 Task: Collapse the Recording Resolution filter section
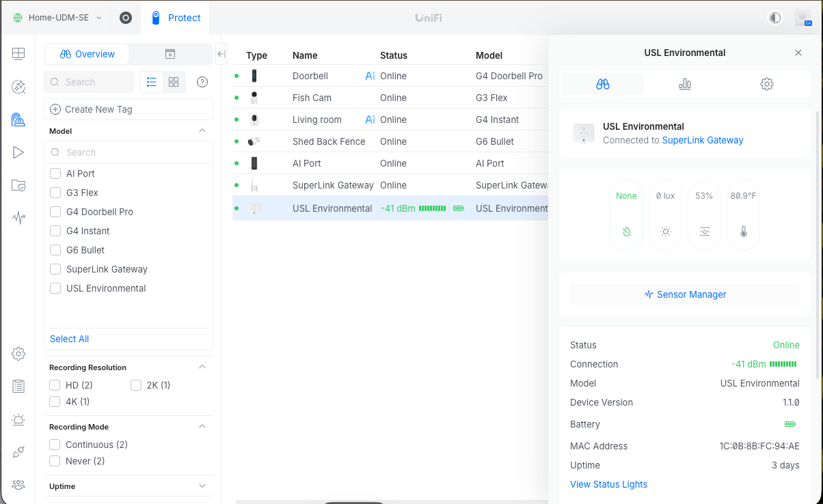[x=202, y=367]
